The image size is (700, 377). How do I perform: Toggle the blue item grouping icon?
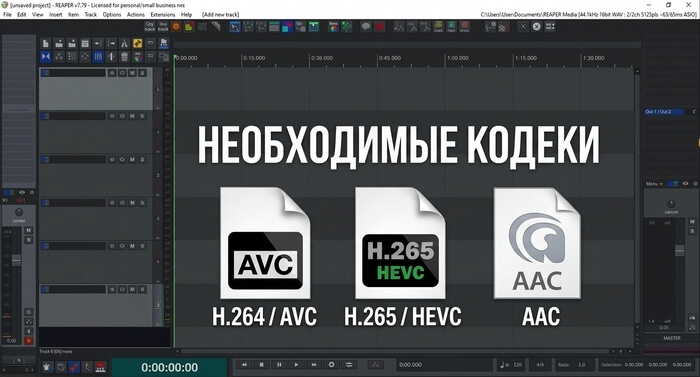(x=46, y=57)
